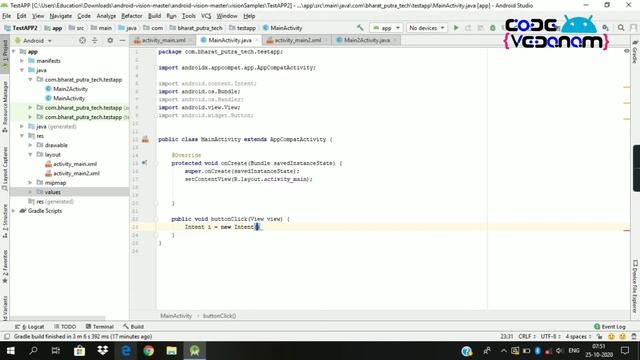
Task: Open Gradle side panel tab
Action: [x=635, y=52]
